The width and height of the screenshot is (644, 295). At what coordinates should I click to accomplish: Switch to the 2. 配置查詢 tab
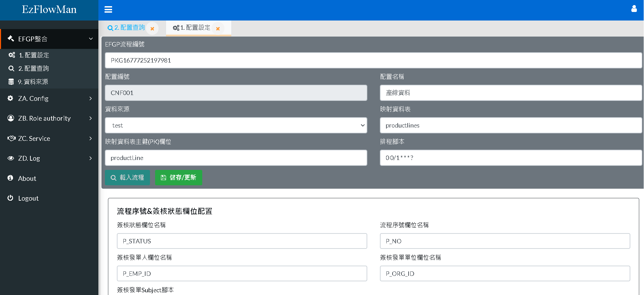pyautogui.click(x=129, y=28)
